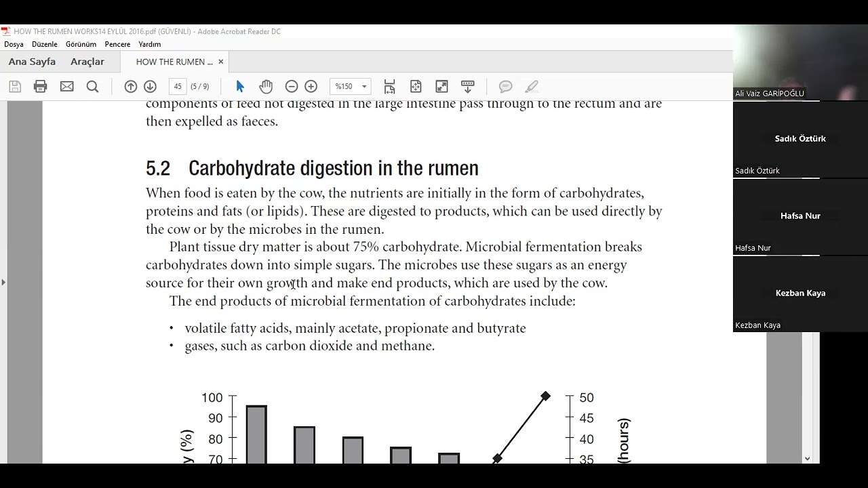
Task: Add a comment with the speech bubble icon
Action: click(506, 86)
